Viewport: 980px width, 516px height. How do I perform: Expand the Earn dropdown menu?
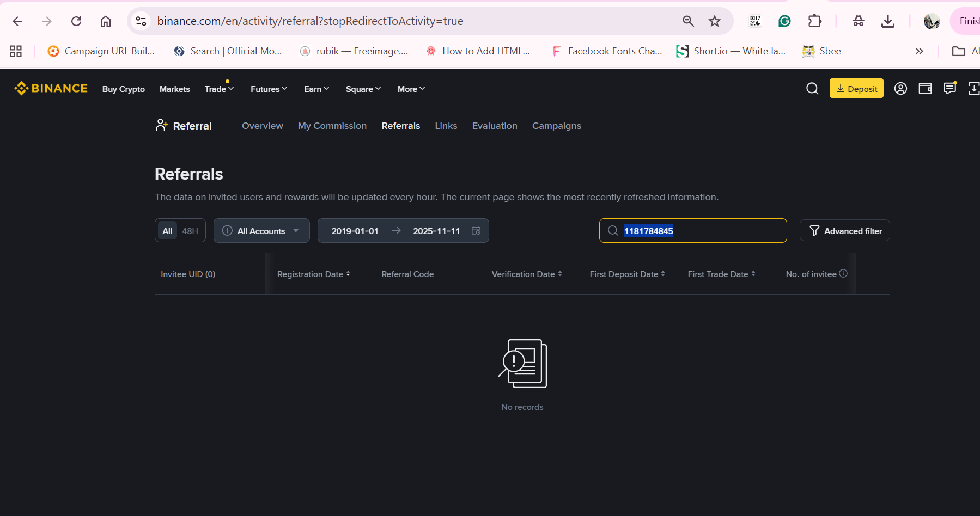click(x=316, y=89)
